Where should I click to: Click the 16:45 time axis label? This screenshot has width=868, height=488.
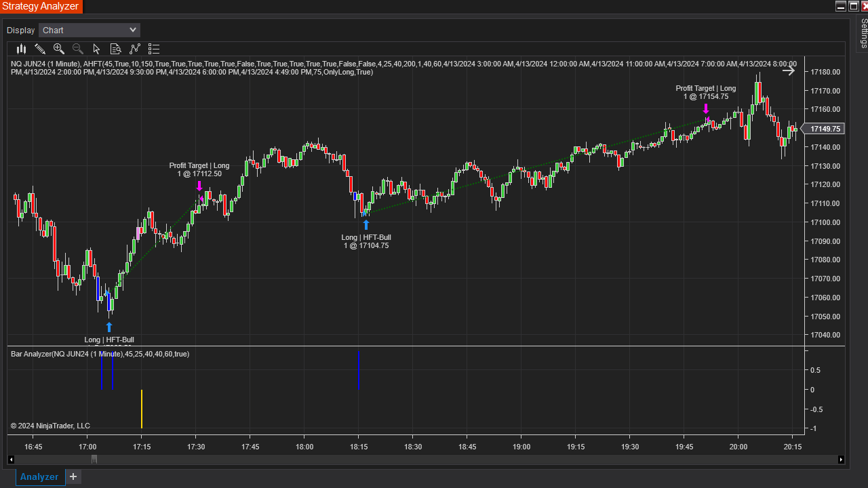[33, 447]
